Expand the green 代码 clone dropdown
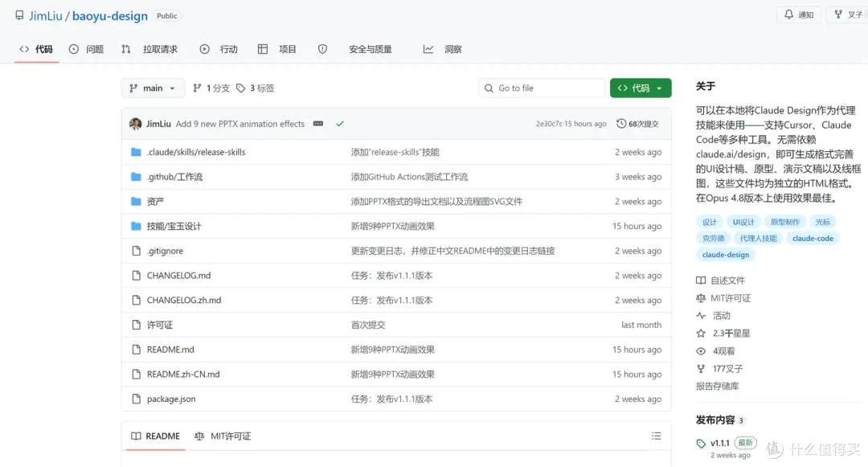 641,88
